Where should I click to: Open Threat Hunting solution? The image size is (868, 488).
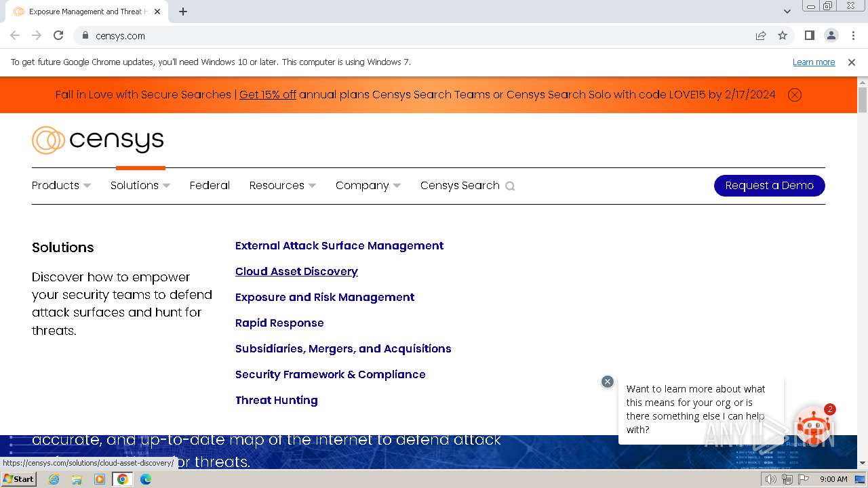click(277, 400)
